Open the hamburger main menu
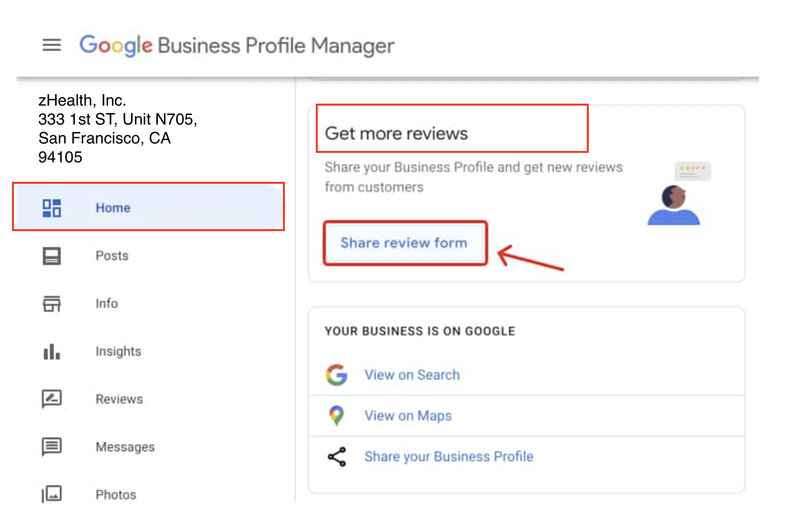Image resolution: width=787 pixels, height=532 pixels. 52,45
